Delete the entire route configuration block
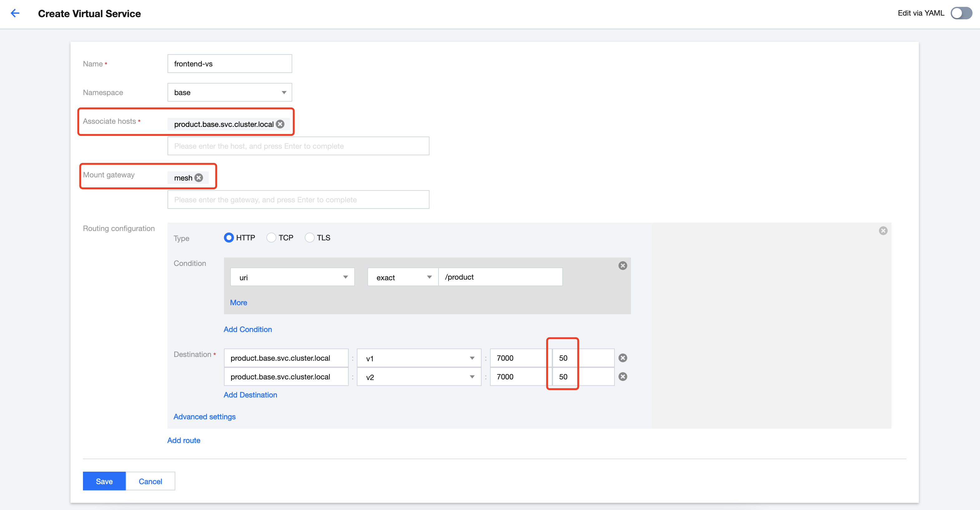980x510 pixels. pyautogui.click(x=883, y=231)
